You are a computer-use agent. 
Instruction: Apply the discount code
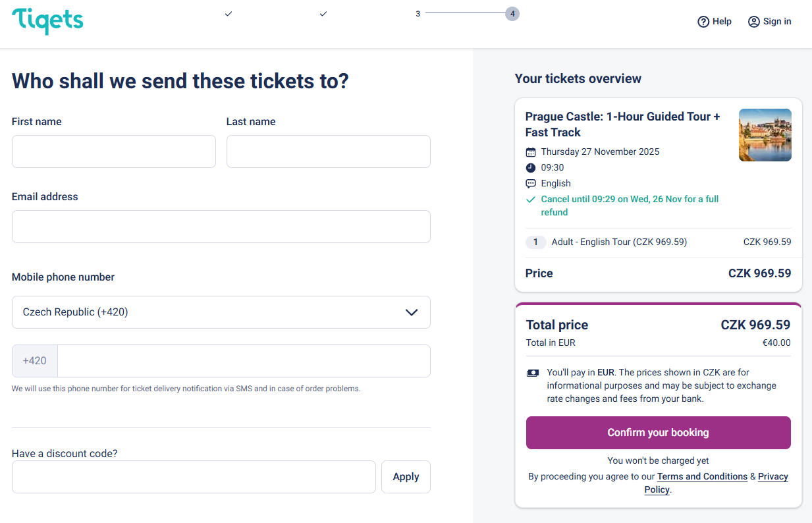tap(406, 477)
